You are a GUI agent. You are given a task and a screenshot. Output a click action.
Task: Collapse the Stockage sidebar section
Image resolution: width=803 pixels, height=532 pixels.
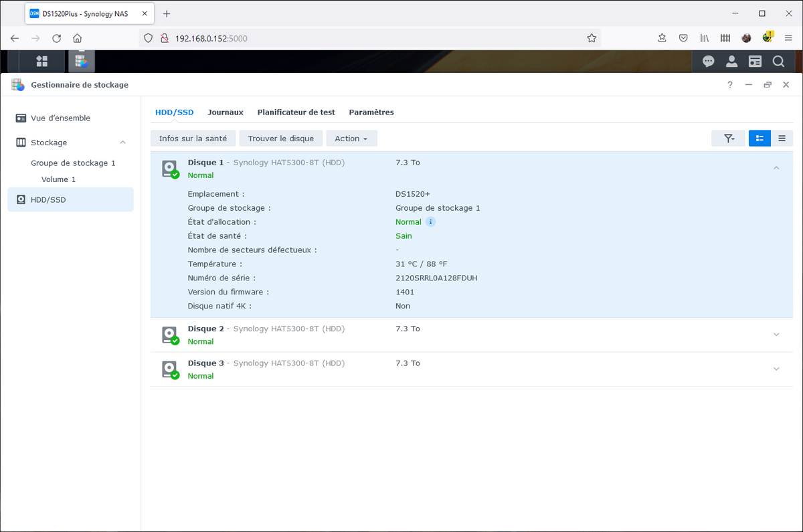pyautogui.click(x=122, y=143)
